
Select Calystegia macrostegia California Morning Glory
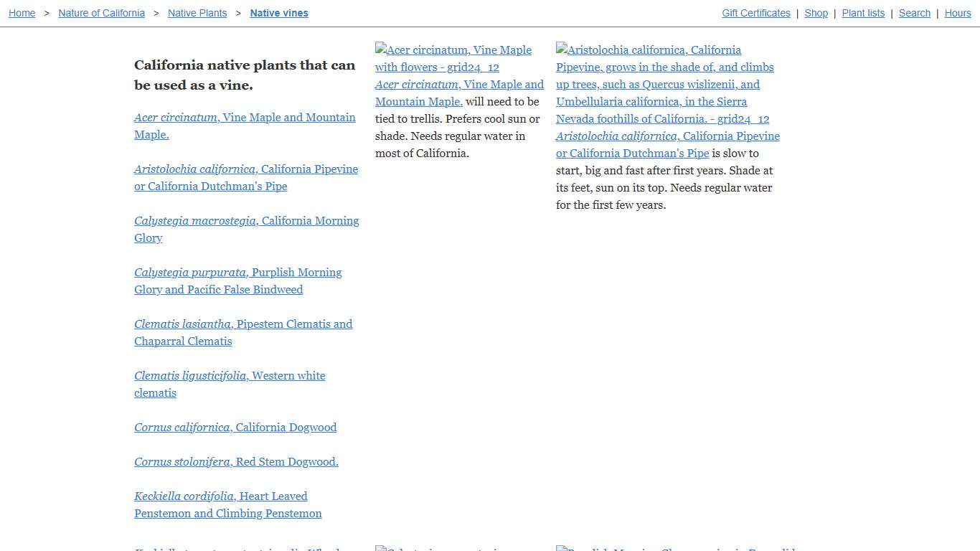[x=246, y=221]
